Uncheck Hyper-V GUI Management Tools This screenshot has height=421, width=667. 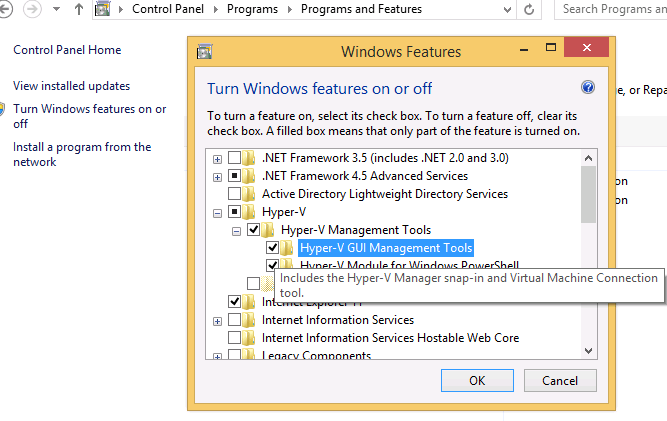pyautogui.click(x=272, y=247)
